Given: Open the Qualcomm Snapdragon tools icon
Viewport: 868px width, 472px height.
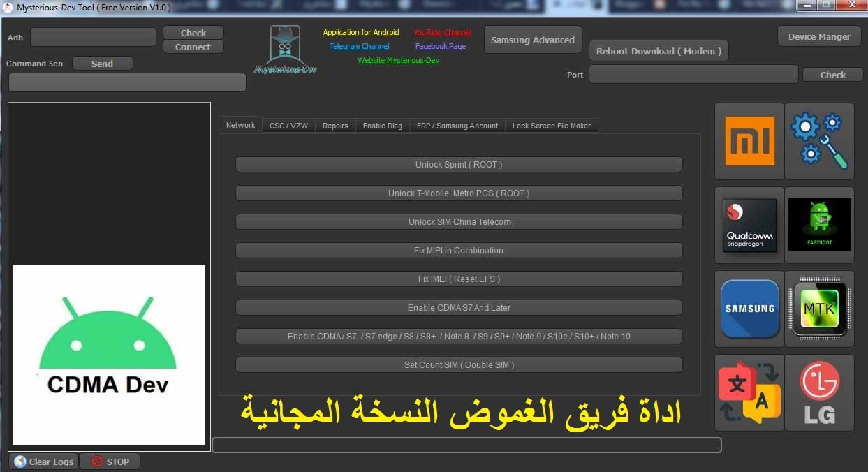Looking at the screenshot, I should tap(749, 225).
